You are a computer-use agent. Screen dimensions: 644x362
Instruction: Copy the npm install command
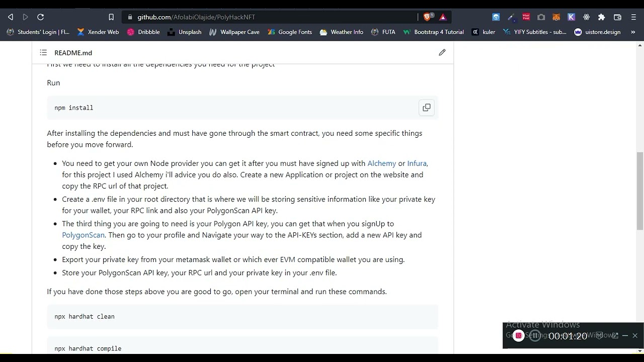click(427, 108)
